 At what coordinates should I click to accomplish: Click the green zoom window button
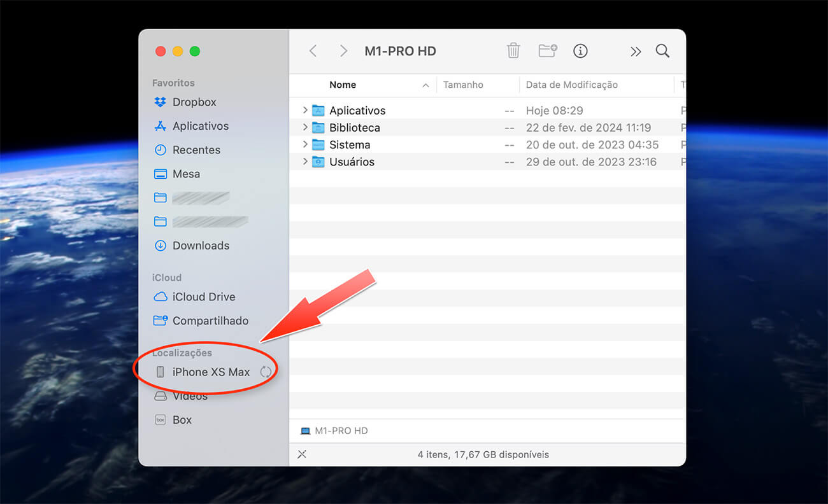[x=195, y=51]
